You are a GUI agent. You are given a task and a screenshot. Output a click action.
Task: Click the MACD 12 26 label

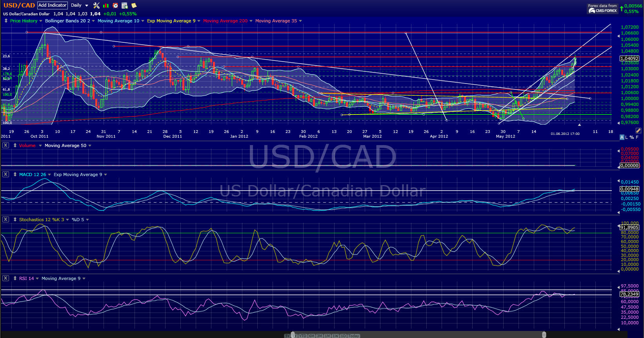click(33, 174)
